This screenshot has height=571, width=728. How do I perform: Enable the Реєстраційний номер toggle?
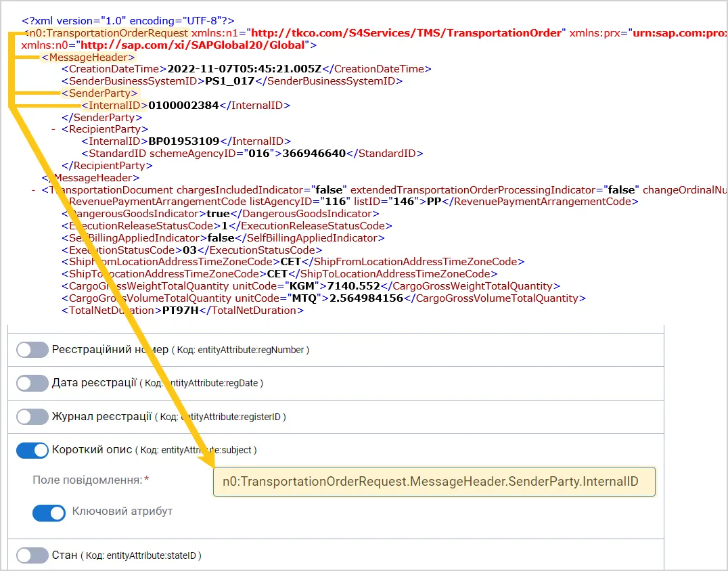[x=32, y=350]
